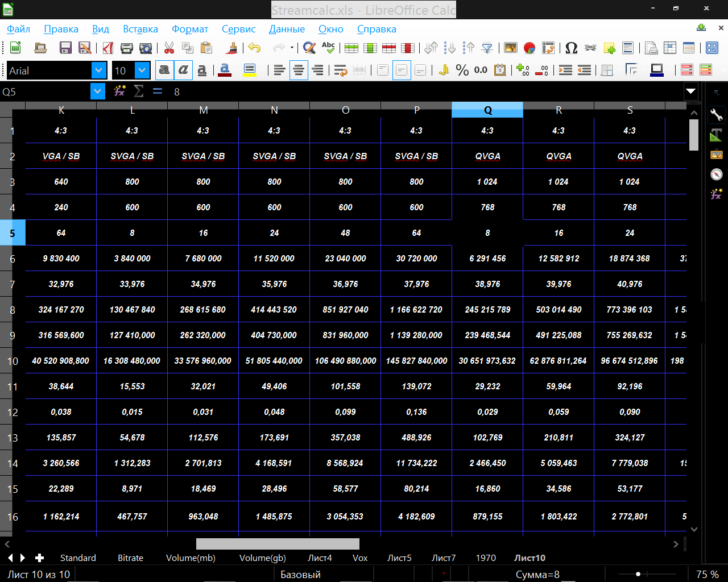Click the Save document icon

coord(66,48)
